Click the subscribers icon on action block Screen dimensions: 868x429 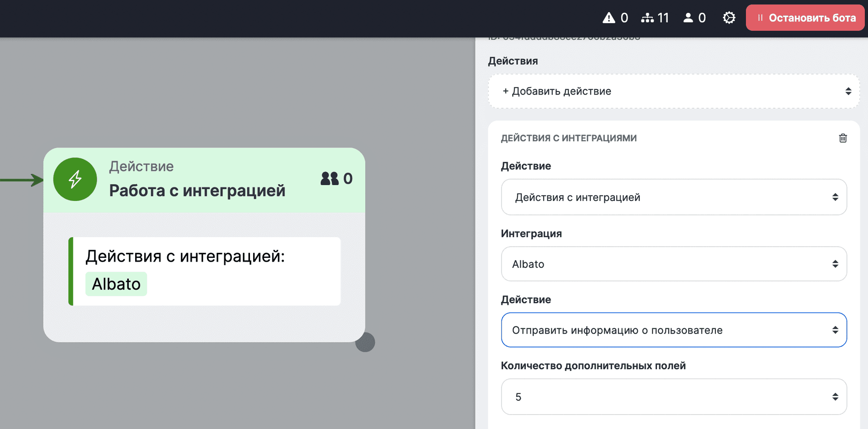click(329, 179)
